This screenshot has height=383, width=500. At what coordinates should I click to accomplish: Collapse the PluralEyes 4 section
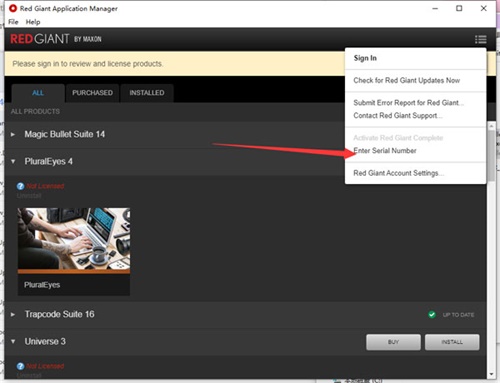pyautogui.click(x=13, y=161)
